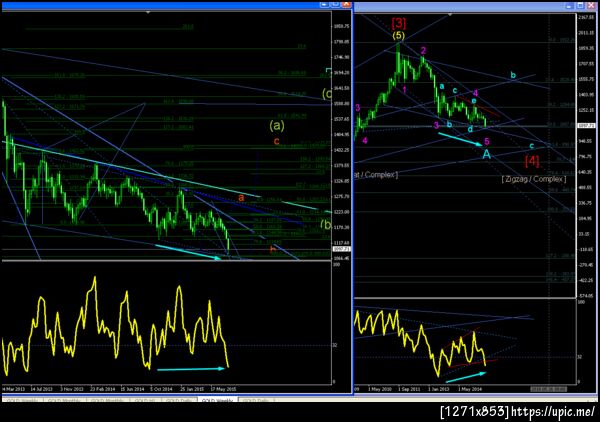Screen dimensions: 600x422
Task: Select the cyan arrow pointing at magenta 5
Action: coord(460,139)
